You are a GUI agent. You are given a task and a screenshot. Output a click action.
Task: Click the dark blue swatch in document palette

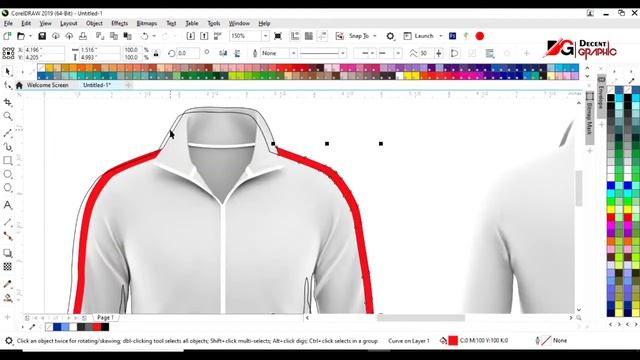57,327
